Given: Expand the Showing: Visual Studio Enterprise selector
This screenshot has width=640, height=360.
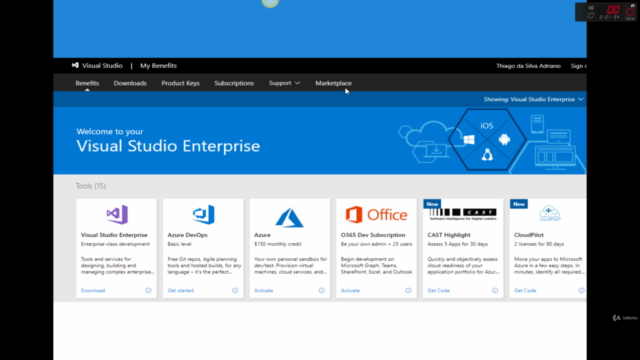Looking at the screenshot, I should coord(533,99).
